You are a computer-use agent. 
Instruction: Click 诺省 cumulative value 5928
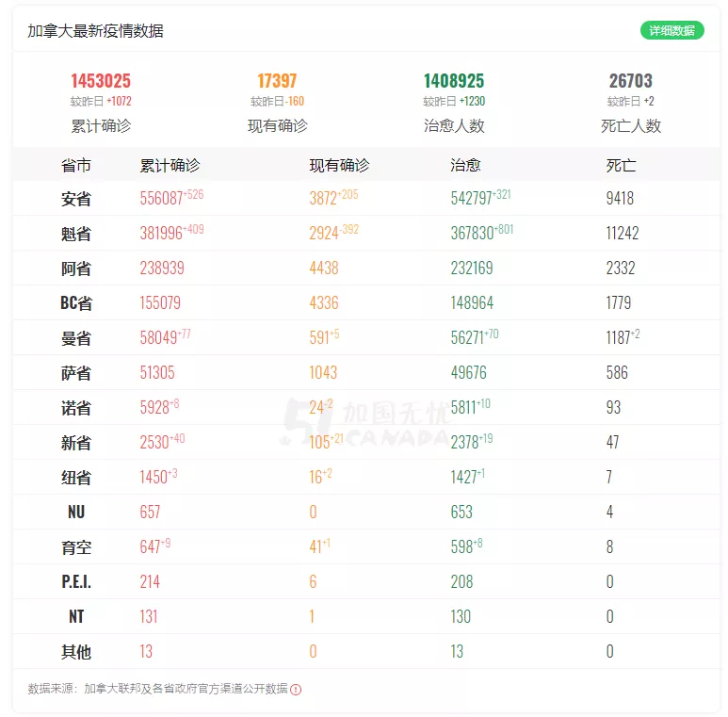click(154, 407)
